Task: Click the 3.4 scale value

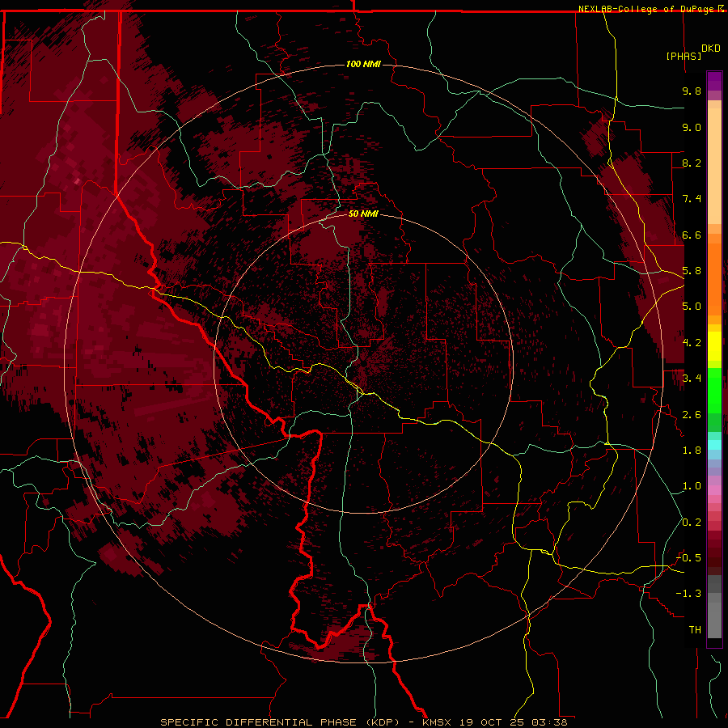Action: [692, 379]
